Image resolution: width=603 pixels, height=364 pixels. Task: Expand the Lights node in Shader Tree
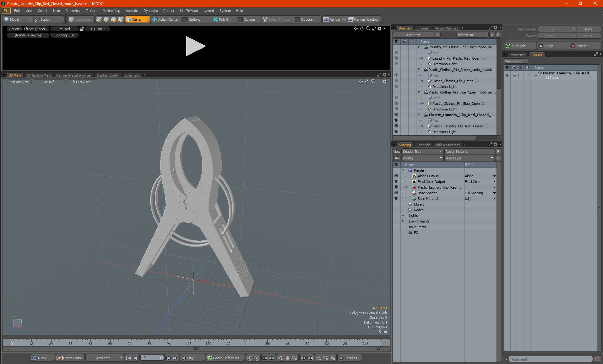pyautogui.click(x=403, y=216)
